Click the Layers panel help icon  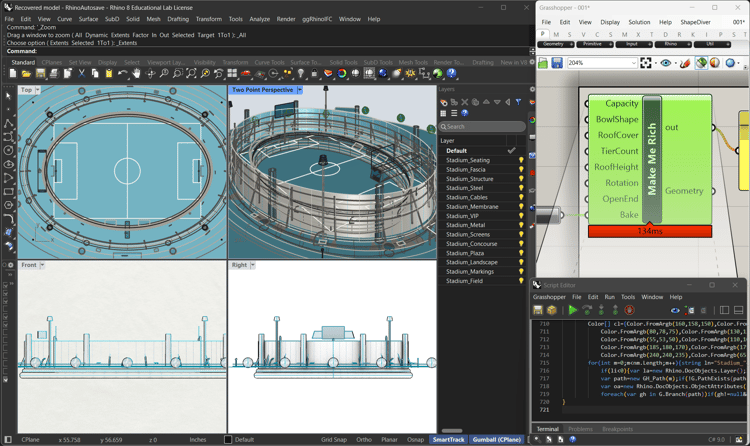465,113
